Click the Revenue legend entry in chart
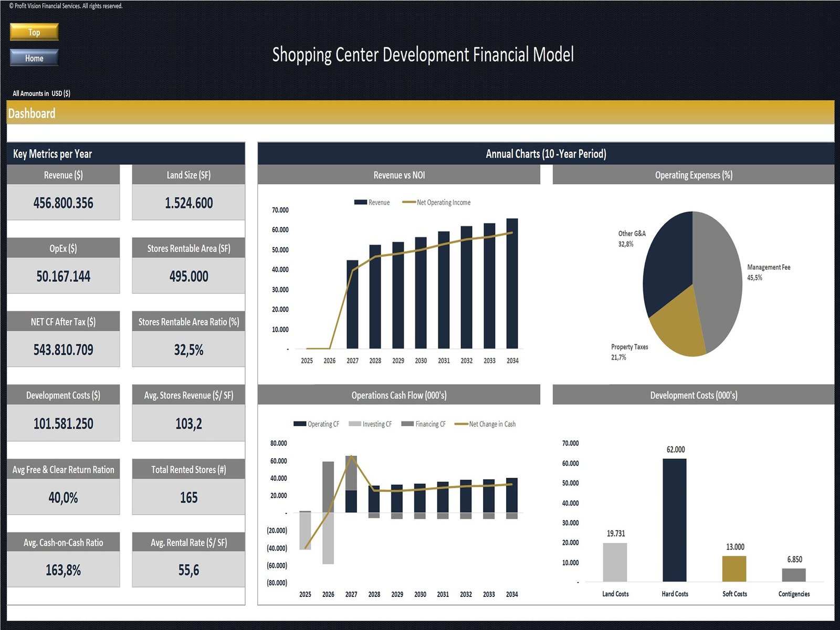This screenshot has width=840, height=630. pyautogui.click(x=372, y=203)
